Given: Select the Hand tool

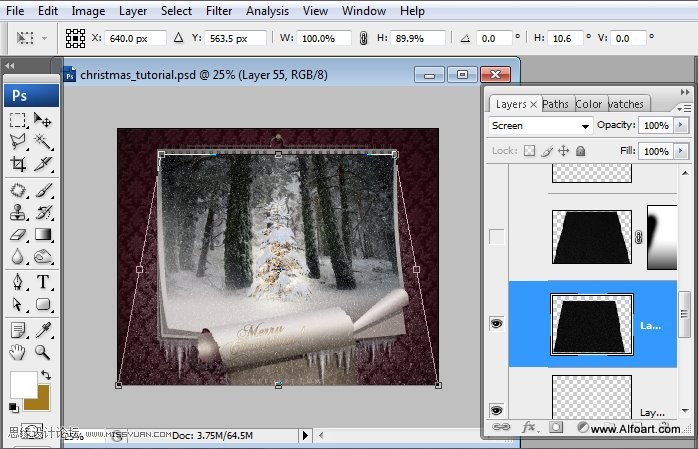Looking at the screenshot, I should pyautogui.click(x=18, y=352).
